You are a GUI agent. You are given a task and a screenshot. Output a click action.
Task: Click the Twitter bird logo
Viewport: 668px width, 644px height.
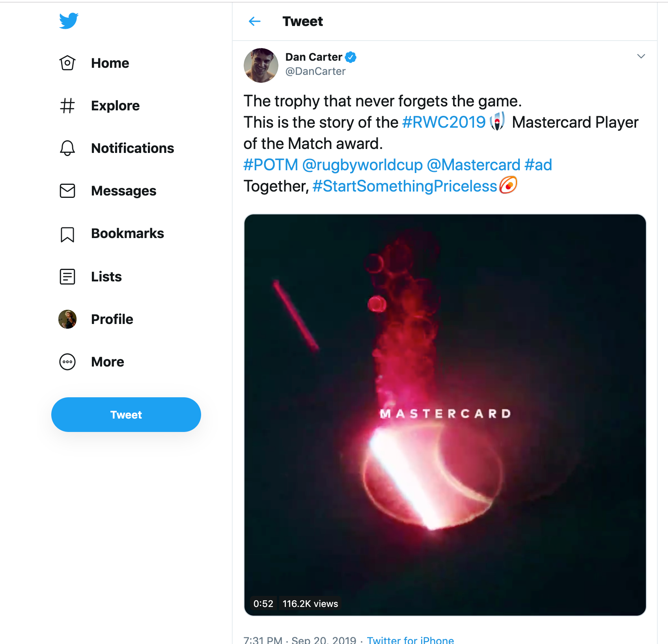point(69,21)
